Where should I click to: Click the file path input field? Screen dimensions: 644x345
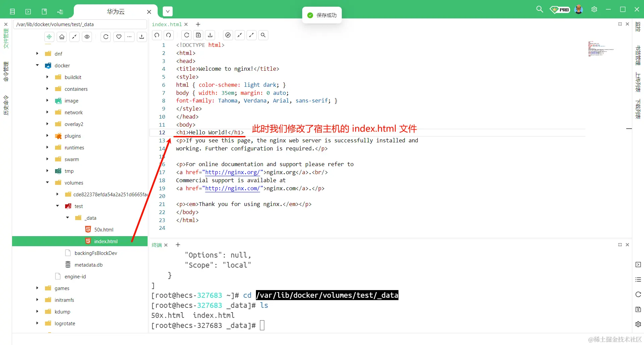pos(80,24)
